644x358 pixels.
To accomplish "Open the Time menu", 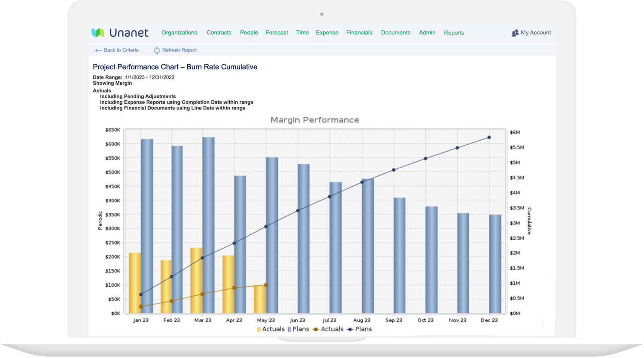I will [302, 33].
